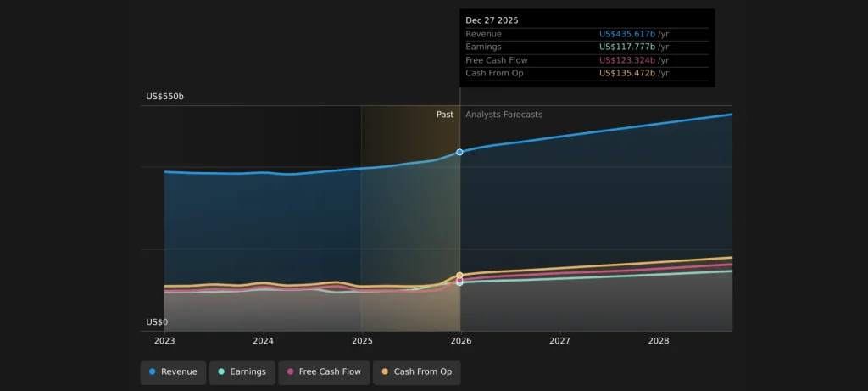
Task: Hide the Earnings series via legend
Action: pos(242,371)
